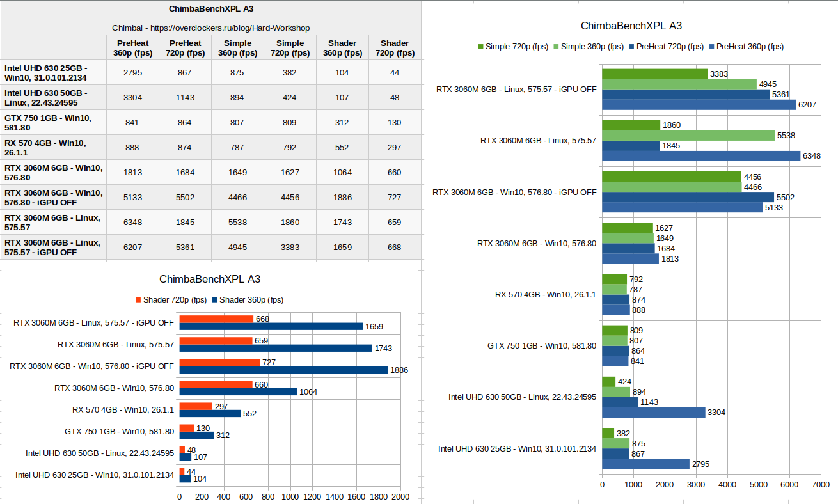Select the right chart title ChimbaBenchXPL A3

pyautogui.click(x=631, y=26)
